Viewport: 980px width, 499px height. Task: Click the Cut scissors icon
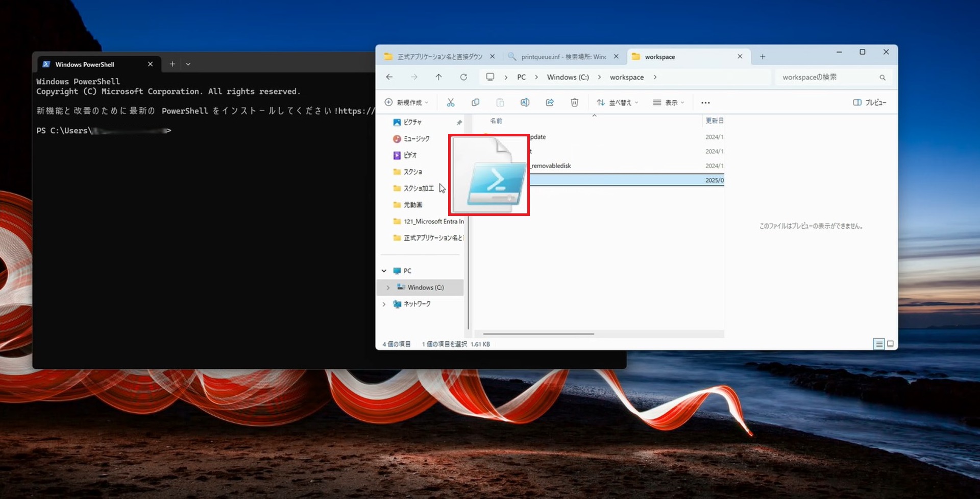451,103
